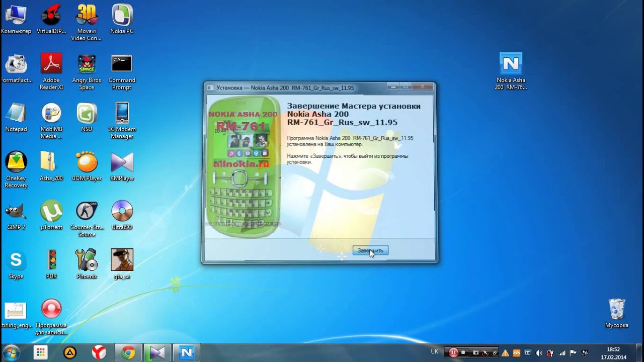Viewport: 644px width, 362px height.
Task: Open 3G Modem Manager shortcut
Action: click(122, 121)
